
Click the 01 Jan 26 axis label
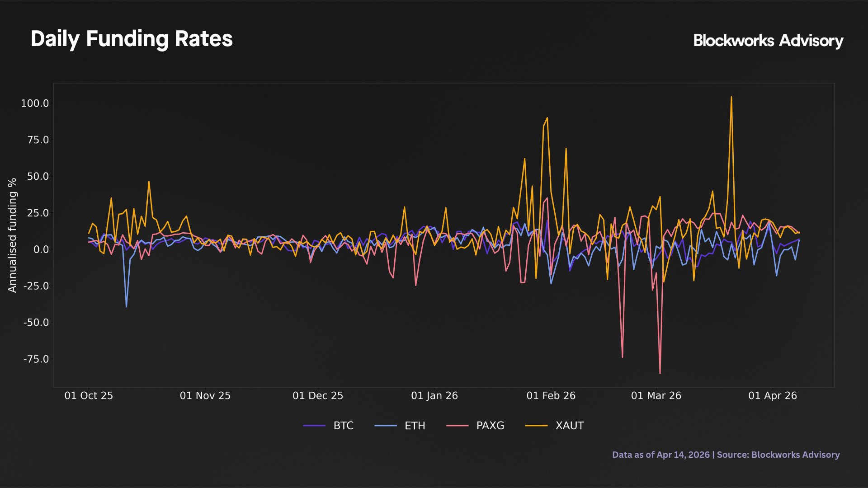click(434, 396)
